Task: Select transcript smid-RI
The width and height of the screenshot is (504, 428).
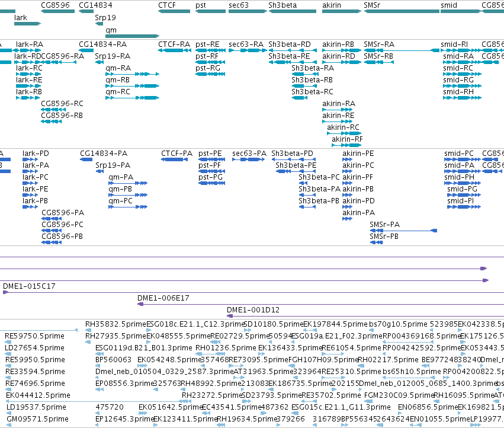Action: [x=454, y=44]
